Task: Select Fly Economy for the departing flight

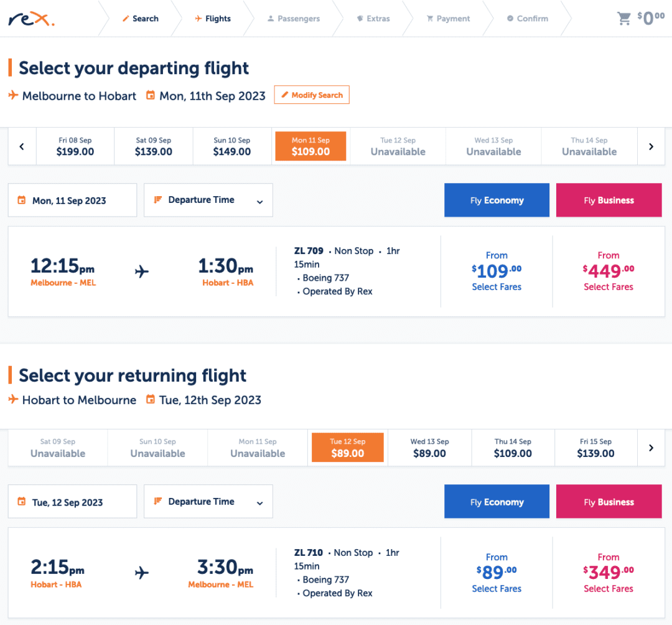Action: pyautogui.click(x=497, y=200)
